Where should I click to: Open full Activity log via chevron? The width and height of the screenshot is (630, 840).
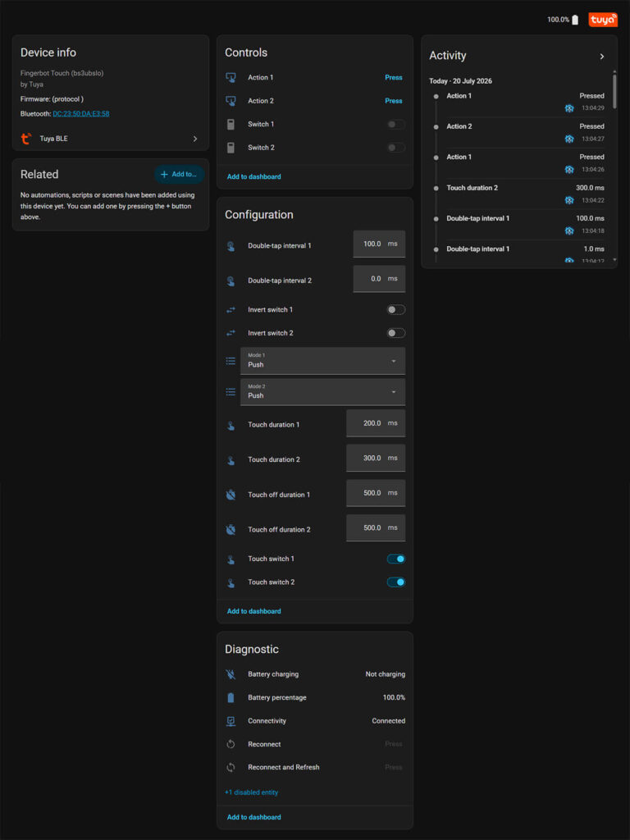tap(602, 57)
